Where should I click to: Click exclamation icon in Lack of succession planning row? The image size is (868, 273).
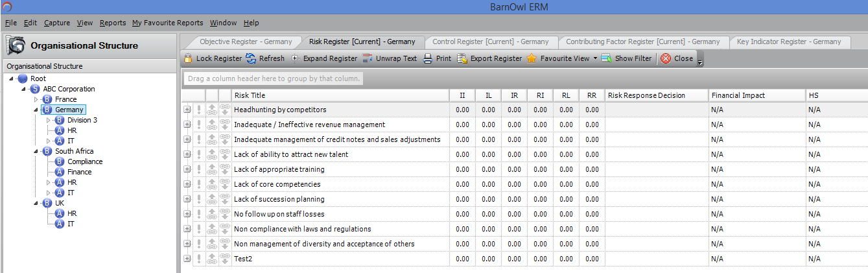pos(200,199)
